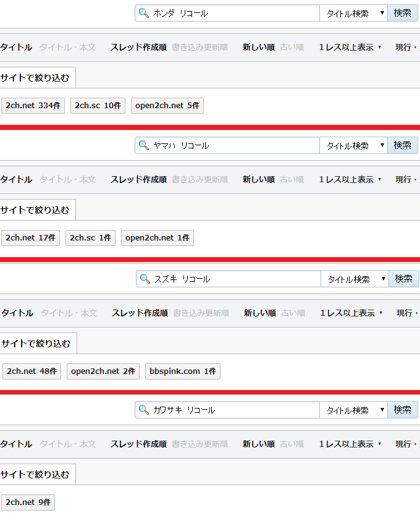420x513 pixels.
Task: Switch to 書き込み更新順 sort in ヤマハ section
Action: [199, 179]
